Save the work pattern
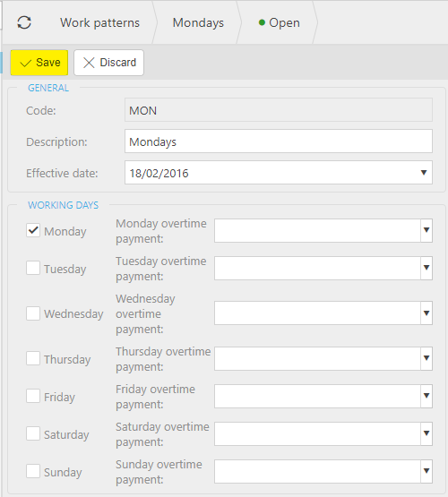448x497 pixels. 39,63
